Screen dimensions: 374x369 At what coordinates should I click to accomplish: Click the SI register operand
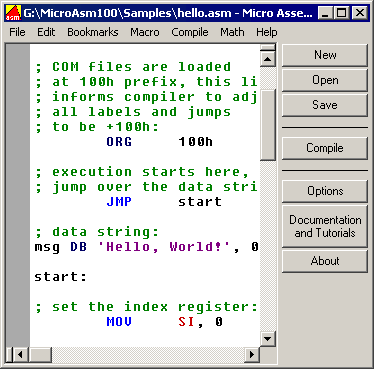187,322
